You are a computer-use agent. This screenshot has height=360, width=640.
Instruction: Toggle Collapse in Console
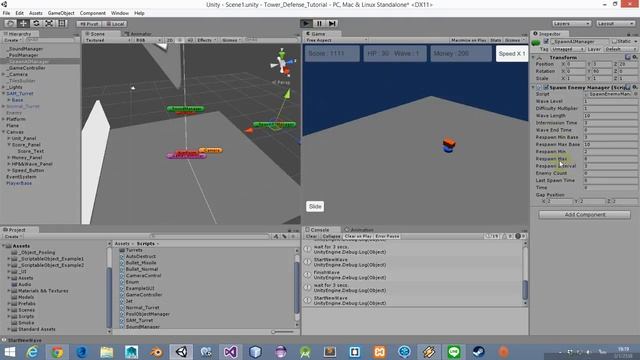[331, 236]
